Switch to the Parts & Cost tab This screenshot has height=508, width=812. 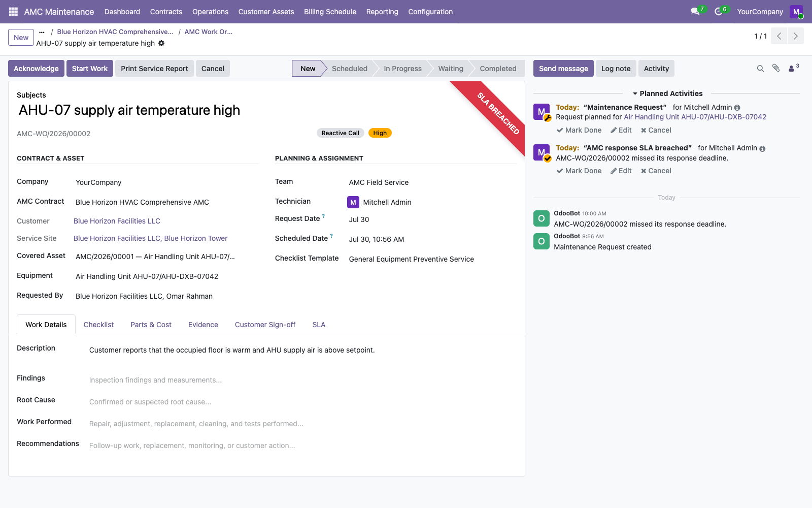pos(151,325)
